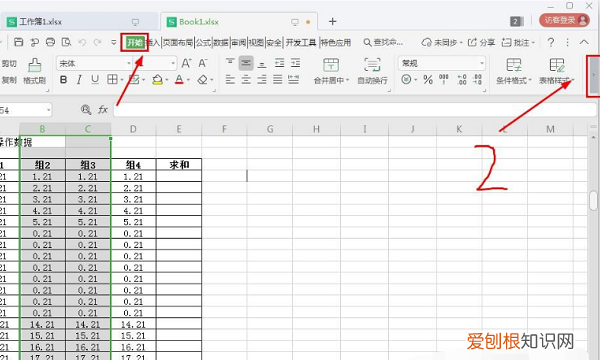Decrease decimal places
The image size is (600, 360).
pos(477,80)
